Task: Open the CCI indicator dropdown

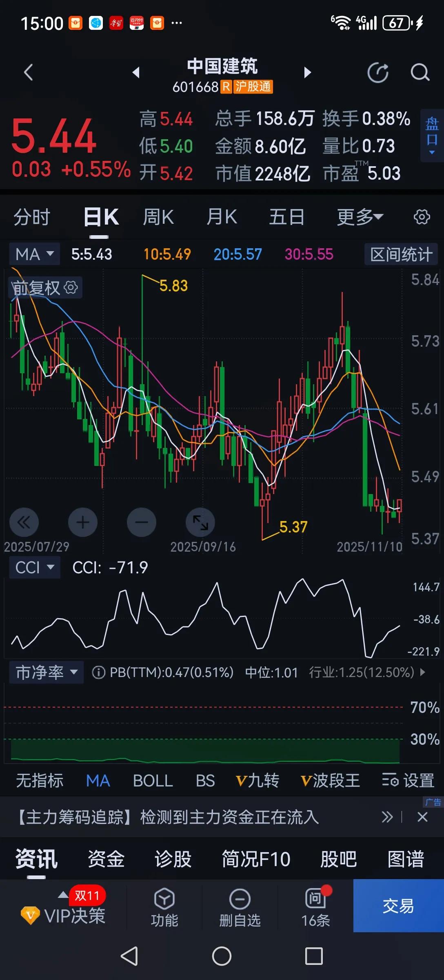Action: (x=35, y=567)
